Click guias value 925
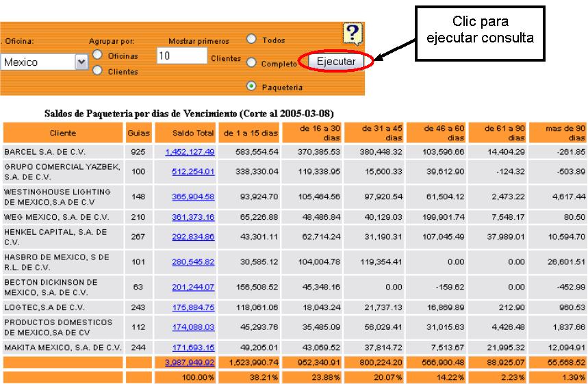 point(138,152)
